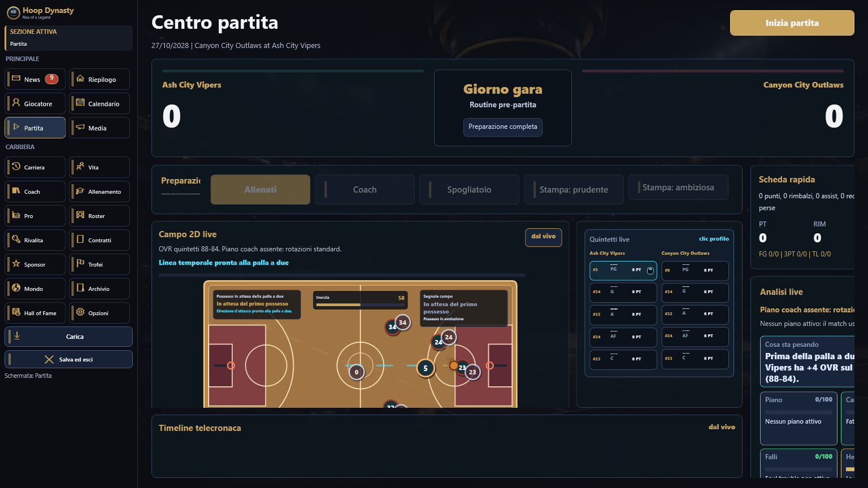Open the Media megaphone icon
The image size is (868, 488).
pyautogui.click(x=80, y=128)
